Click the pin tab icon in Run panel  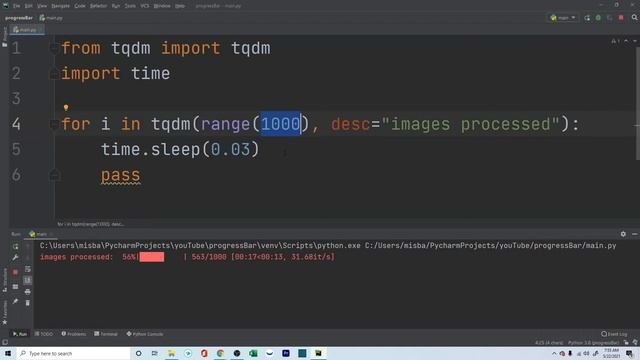[16, 302]
